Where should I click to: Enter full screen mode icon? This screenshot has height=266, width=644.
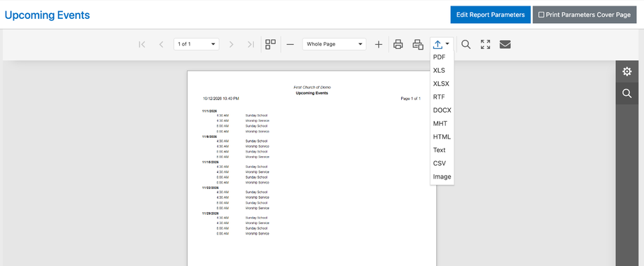pyautogui.click(x=486, y=44)
